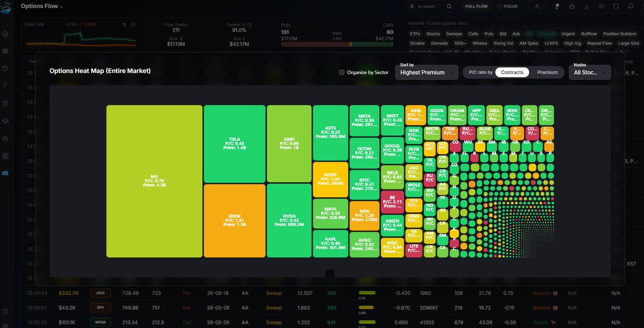Click the download icon in top toolbar
644x328 pixels.
point(587,6)
